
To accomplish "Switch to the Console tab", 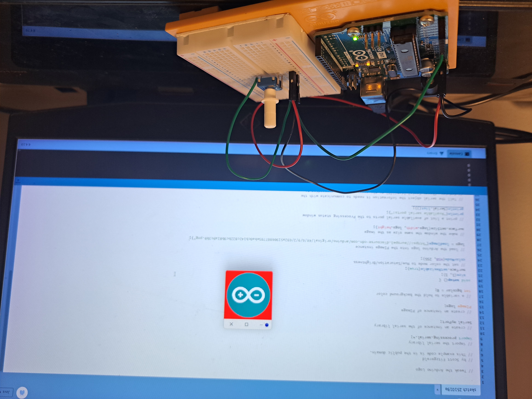I will coord(459,153).
